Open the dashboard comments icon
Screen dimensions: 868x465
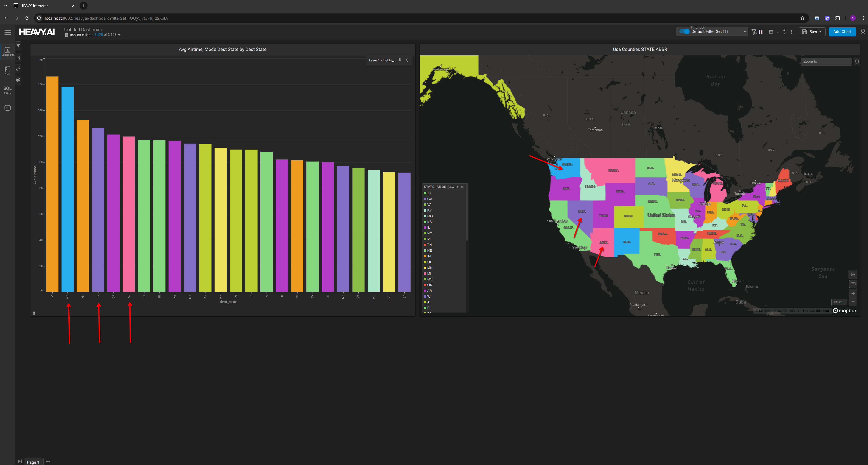(771, 32)
